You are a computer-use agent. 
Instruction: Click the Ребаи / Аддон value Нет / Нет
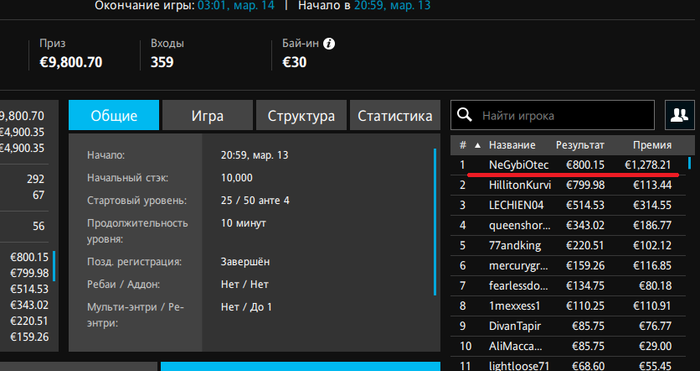click(x=245, y=284)
